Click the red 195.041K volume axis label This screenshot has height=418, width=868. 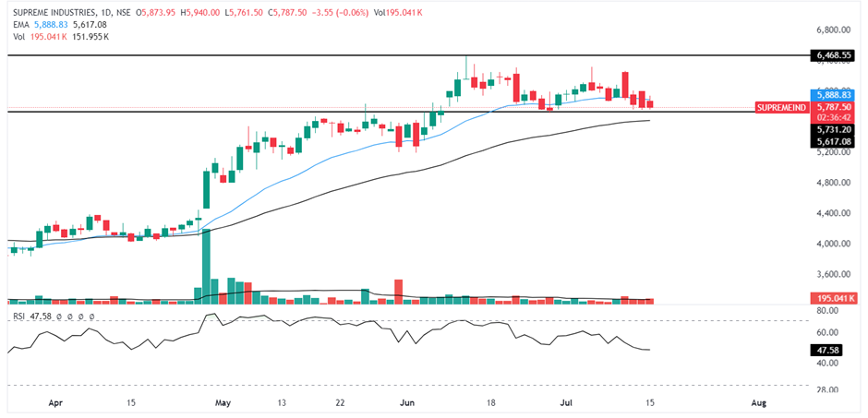(x=833, y=298)
